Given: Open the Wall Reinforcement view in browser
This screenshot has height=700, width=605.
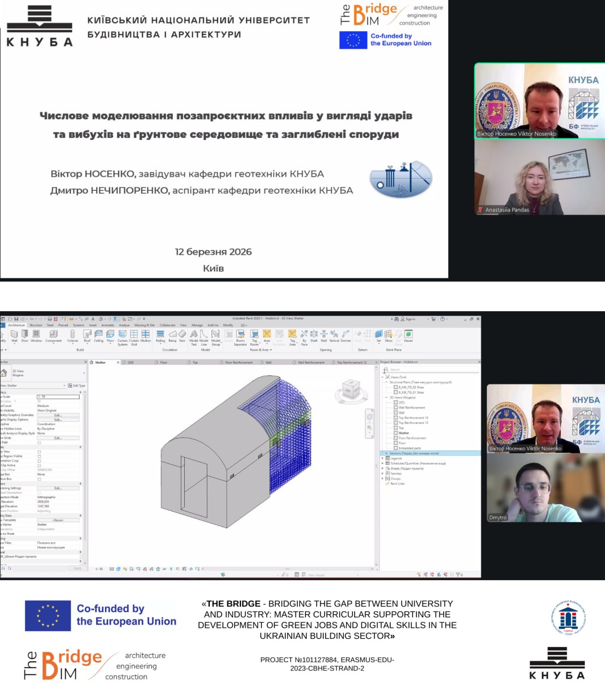Looking at the screenshot, I should click(412, 407).
